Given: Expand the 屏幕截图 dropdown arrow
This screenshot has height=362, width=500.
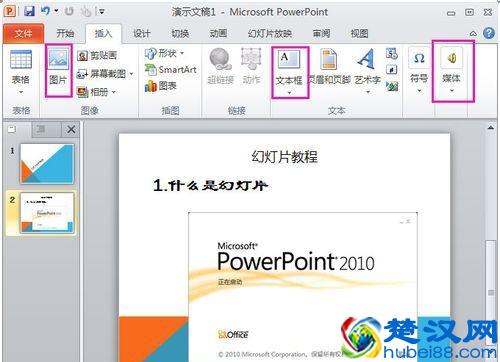Looking at the screenshot, I should point(131,74).
